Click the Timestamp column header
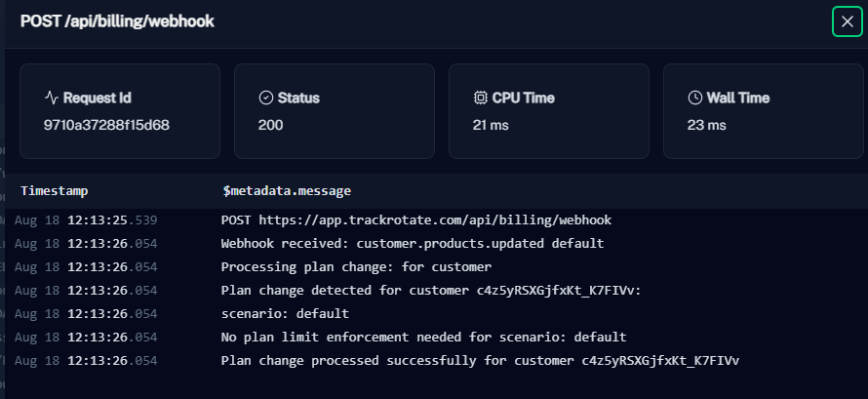 pos(54,190)
